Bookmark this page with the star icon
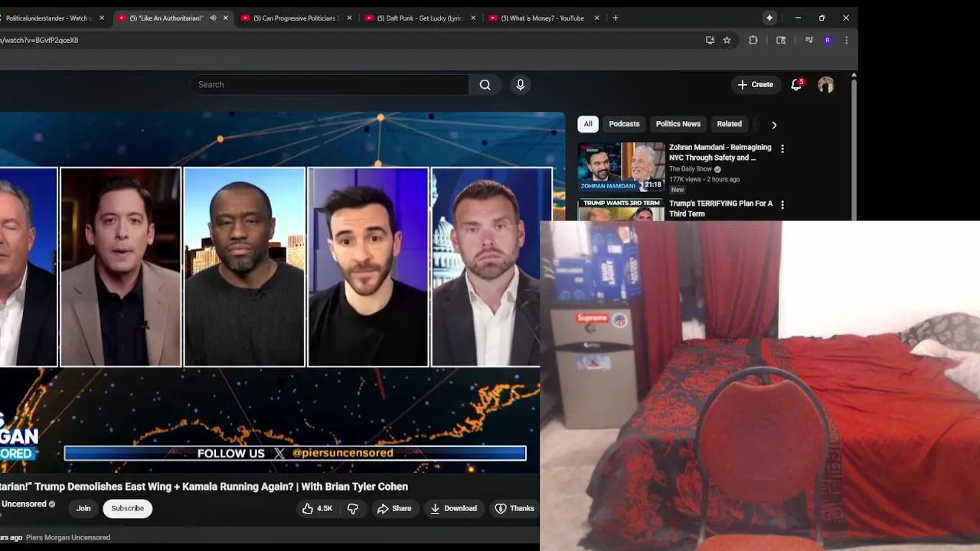Viewport: 980px width, 551px height. [x=727, y=41]
